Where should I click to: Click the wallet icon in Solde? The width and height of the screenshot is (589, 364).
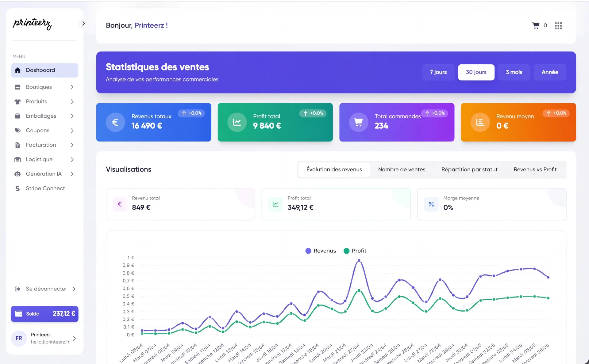tap(19, 314)
